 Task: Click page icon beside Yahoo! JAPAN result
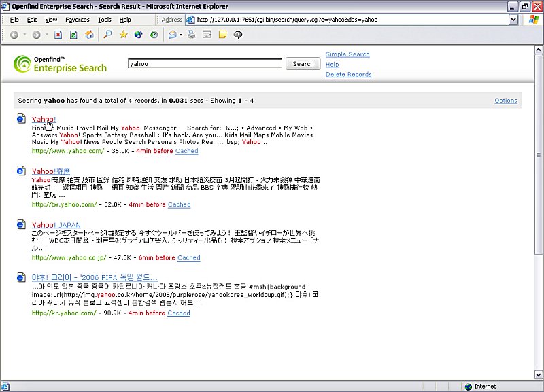tap(21, 224)
